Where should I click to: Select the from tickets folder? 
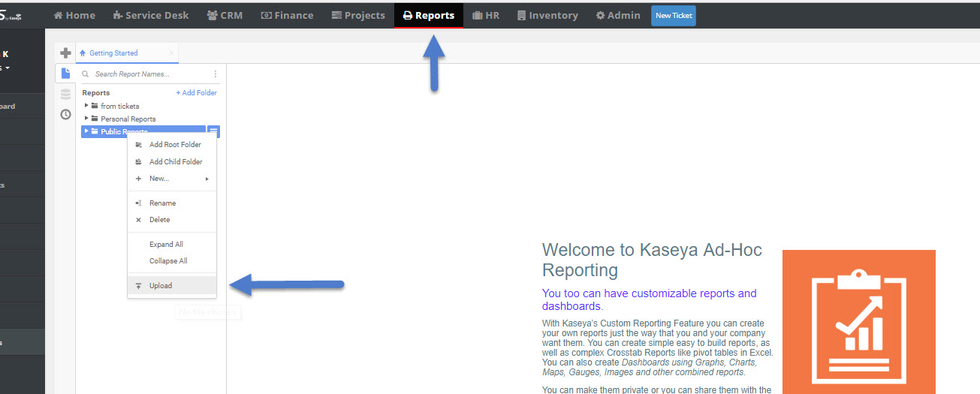pos(120,107)
